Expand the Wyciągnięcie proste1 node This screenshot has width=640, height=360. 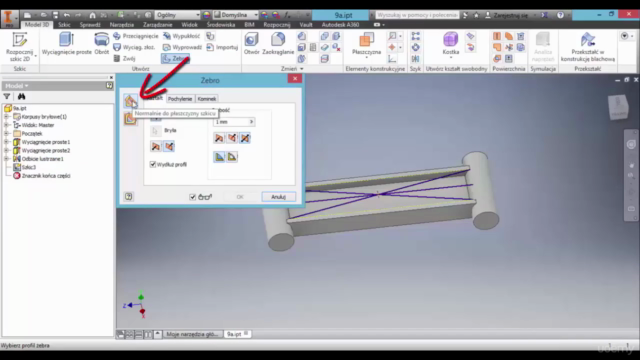point(7,142)
